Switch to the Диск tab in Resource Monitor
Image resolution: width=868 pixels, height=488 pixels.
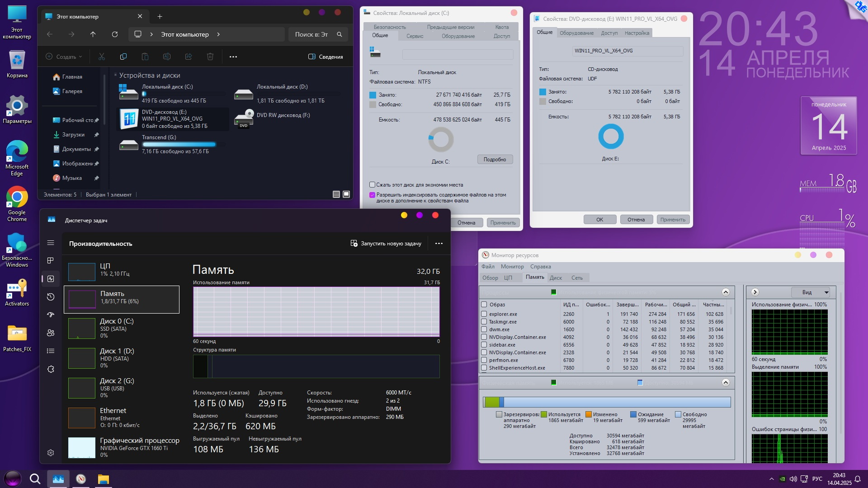(x=556, y=278)
